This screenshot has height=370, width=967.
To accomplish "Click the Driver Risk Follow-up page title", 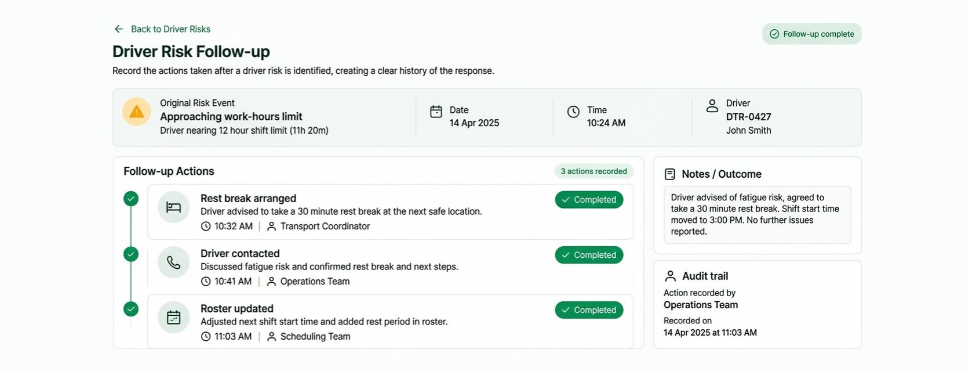I will (191, 52).
